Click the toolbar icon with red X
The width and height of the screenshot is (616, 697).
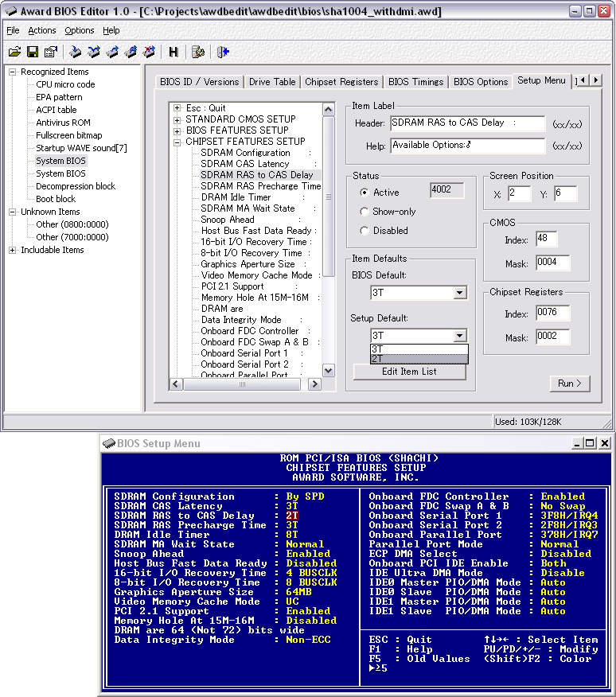click(x=148, y=52)
